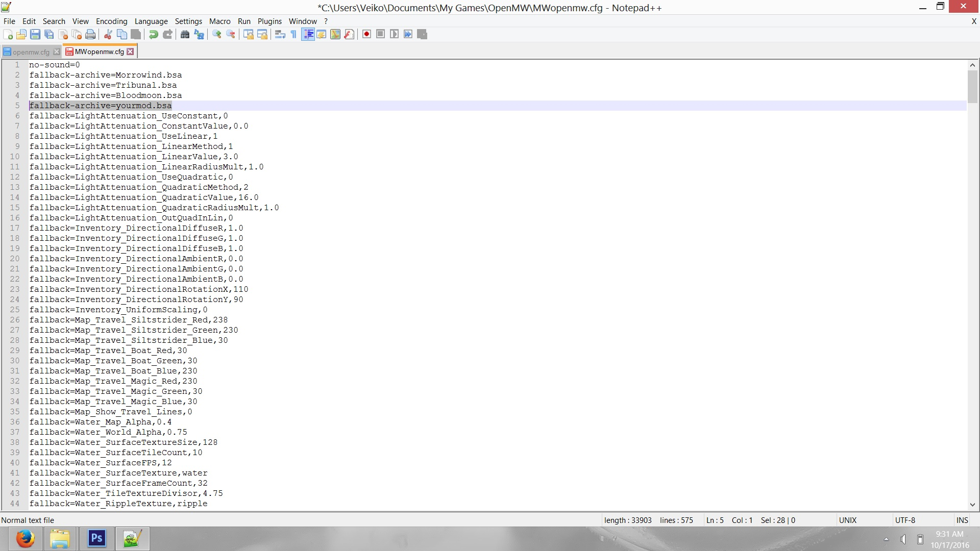Viewport: 980px width, 551px height.
Task: Open the Window menu
Action: click(303, 21)
